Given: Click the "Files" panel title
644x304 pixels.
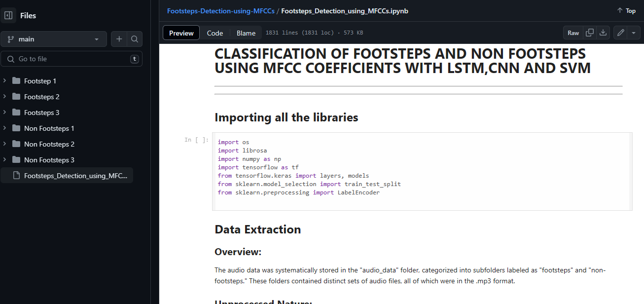Looking at the screenshot, I should pos(28,16).
